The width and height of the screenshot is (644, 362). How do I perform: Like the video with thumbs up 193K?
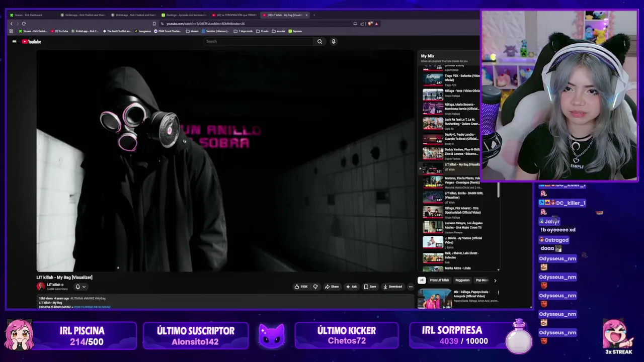click(x=301, y=287)
